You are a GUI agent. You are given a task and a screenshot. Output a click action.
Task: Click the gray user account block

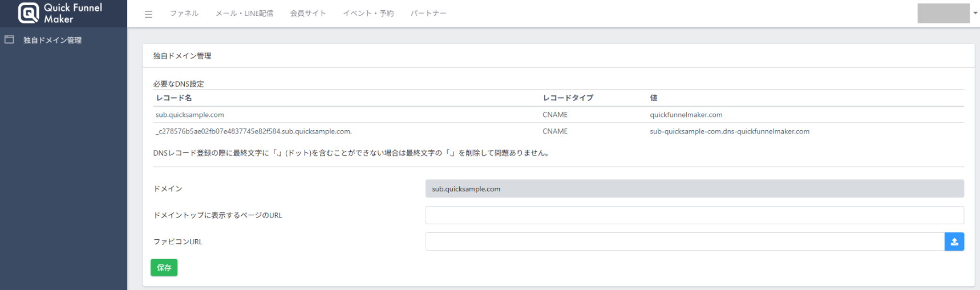click(x=943, y=13)
